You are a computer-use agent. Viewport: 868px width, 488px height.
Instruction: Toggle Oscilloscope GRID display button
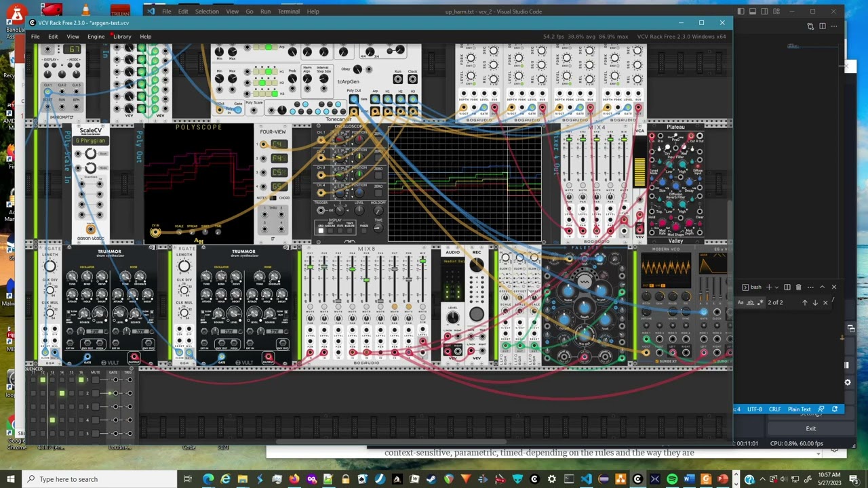[321, 230]
